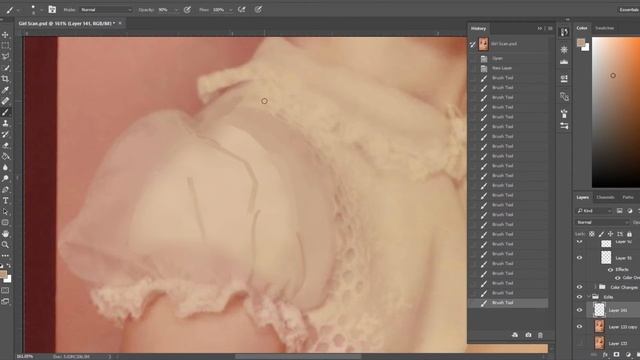
Task: Create new snapshot camera icon
Action: tap(528, 335)
